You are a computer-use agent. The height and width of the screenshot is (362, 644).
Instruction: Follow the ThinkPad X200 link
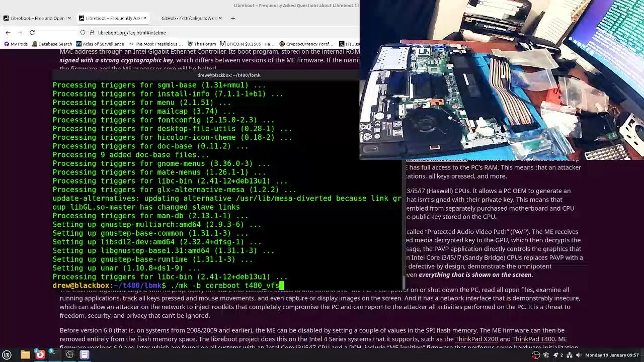(476, 339)
